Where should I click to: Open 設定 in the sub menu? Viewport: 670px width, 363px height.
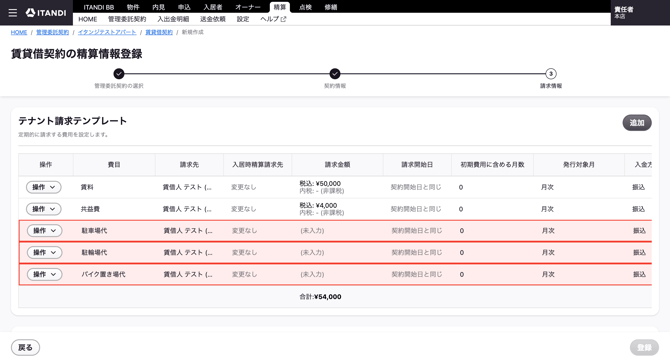click(x=243, y=19)
